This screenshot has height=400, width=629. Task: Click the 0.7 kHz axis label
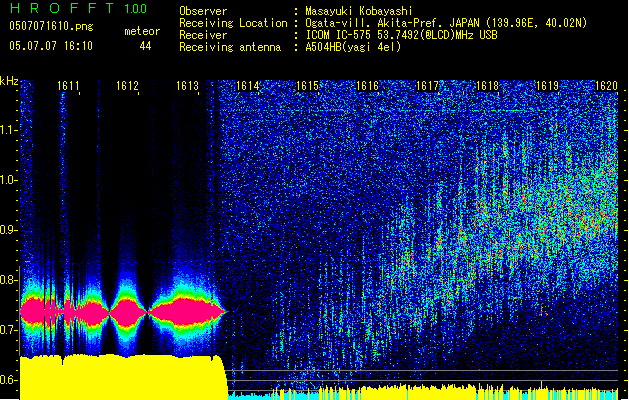(8, 330)
